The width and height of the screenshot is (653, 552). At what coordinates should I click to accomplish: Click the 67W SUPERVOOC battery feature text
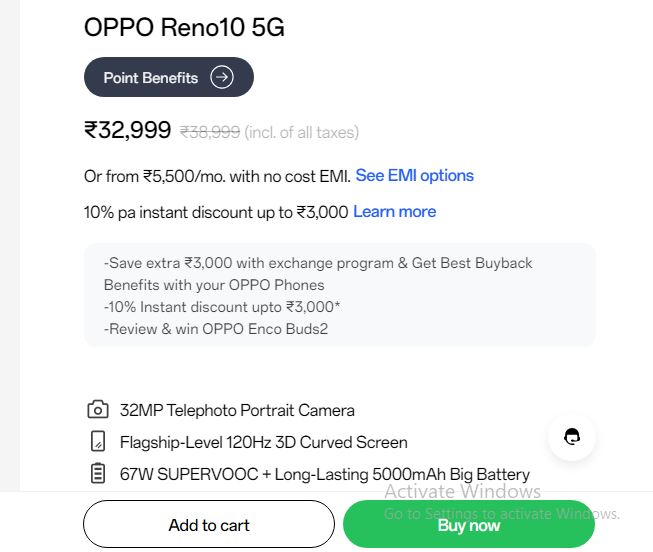(x=324, y=474)
